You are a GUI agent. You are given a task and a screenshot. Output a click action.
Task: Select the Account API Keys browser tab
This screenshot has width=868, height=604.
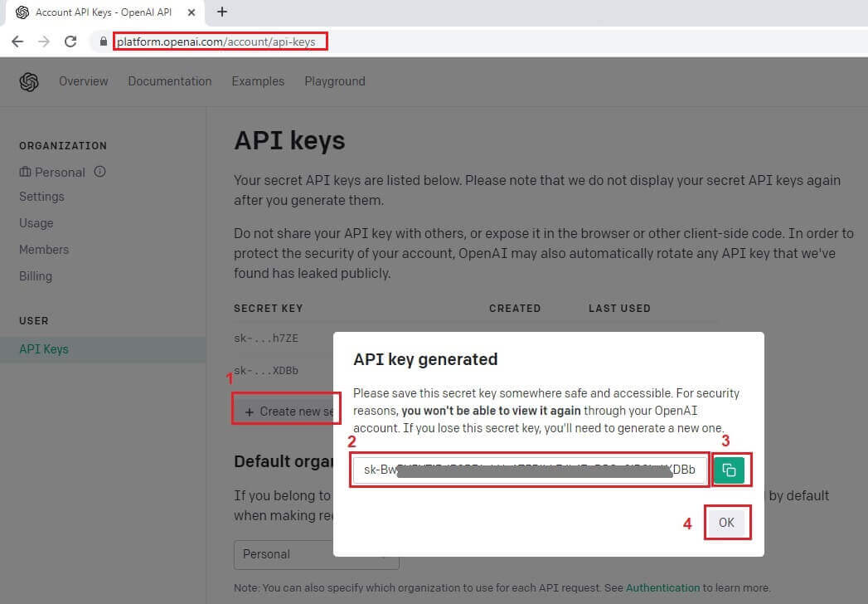pyautogui.click(x=104, y=12)
